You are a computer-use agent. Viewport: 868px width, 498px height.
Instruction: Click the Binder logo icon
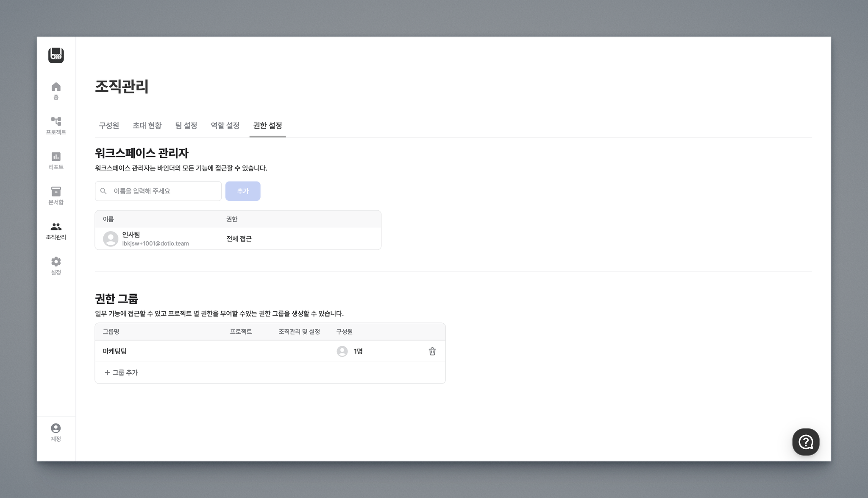[x=56, y=56]
